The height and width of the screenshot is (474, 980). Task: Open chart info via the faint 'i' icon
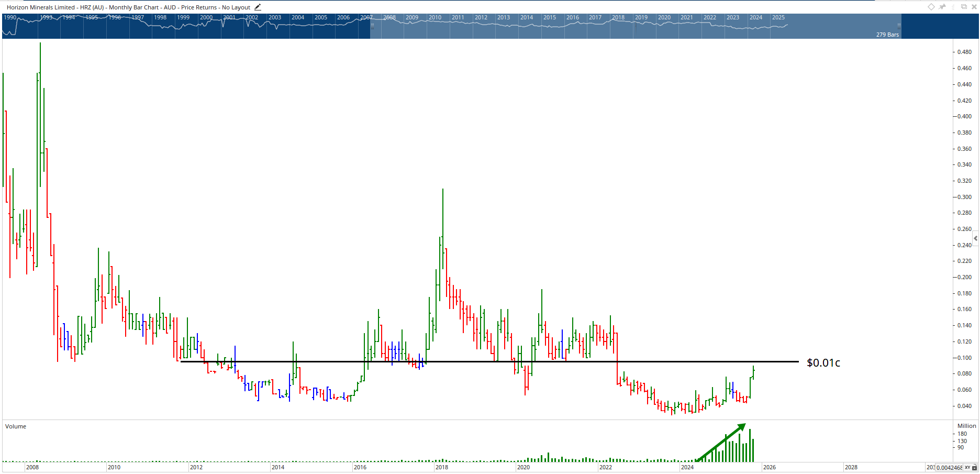pos(954,7)
